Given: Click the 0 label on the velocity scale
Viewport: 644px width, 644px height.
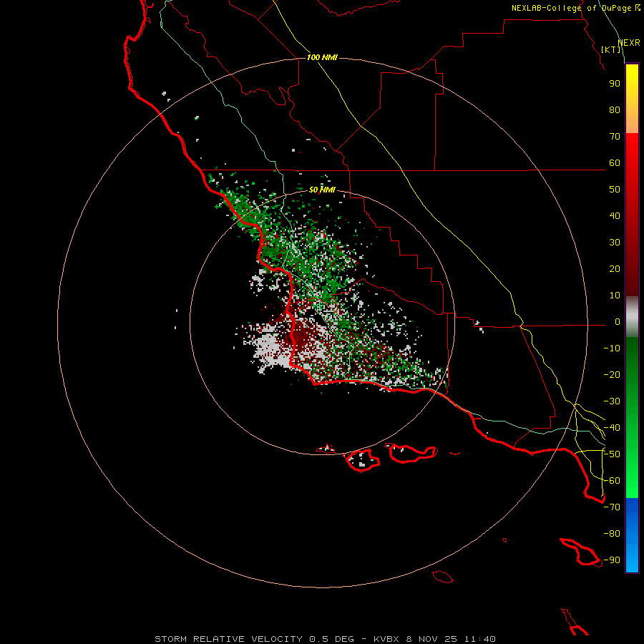Looking at the screenshot, I should 618,322.
